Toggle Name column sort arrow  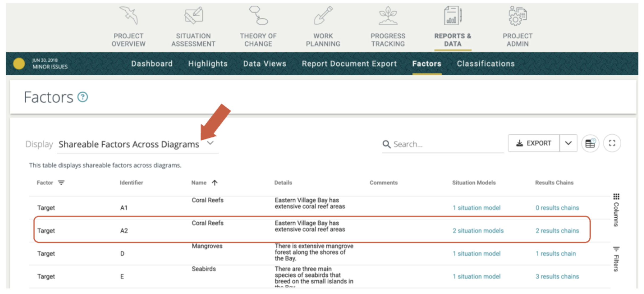215,183
